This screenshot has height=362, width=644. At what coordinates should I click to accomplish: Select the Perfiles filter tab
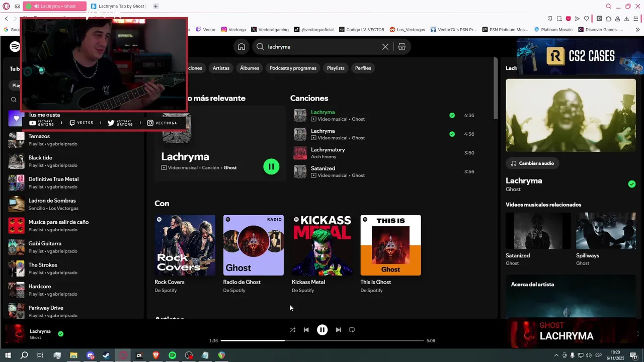point(363,68)
